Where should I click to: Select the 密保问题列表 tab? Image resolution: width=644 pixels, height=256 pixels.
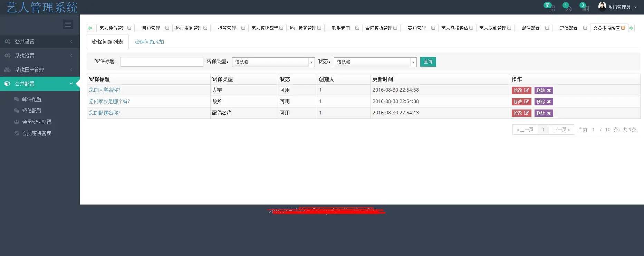click(107, 42)
